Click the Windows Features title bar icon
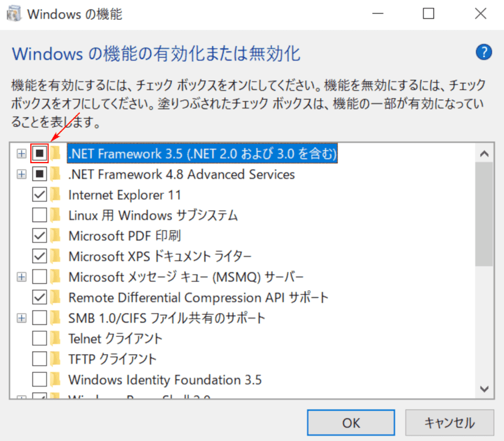This screenshot has height=441, width=504. (x=14, y=14)
